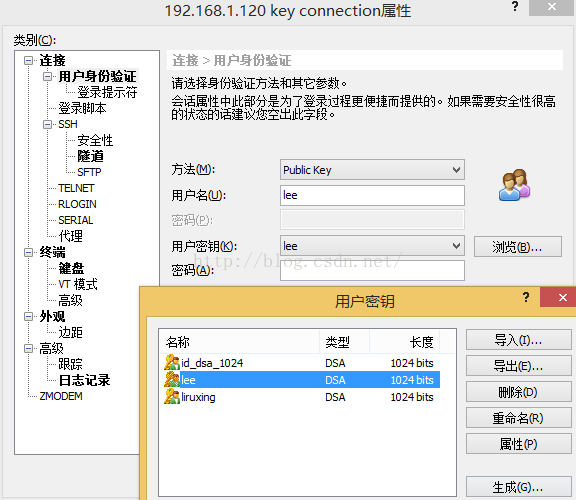The height and width of the screenshot is (500, 576).
Task: Select VT 模式 under 终端
Action: tap(78, 284)
